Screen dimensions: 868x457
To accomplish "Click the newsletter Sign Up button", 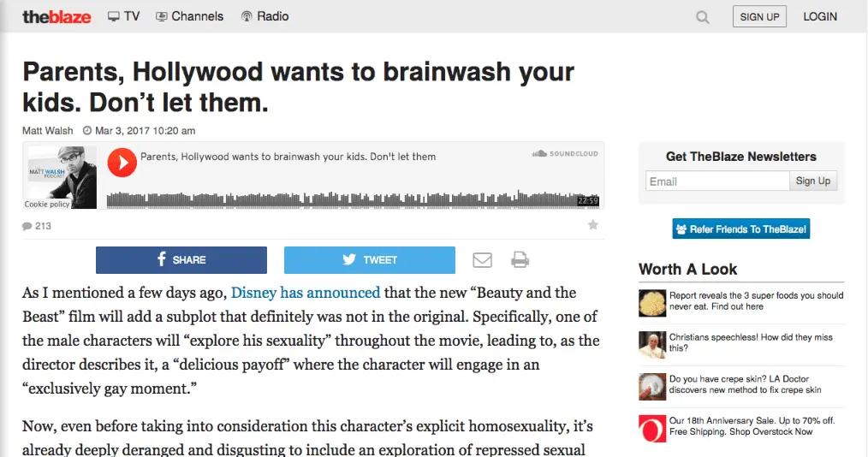I will (x=812, y=181).
